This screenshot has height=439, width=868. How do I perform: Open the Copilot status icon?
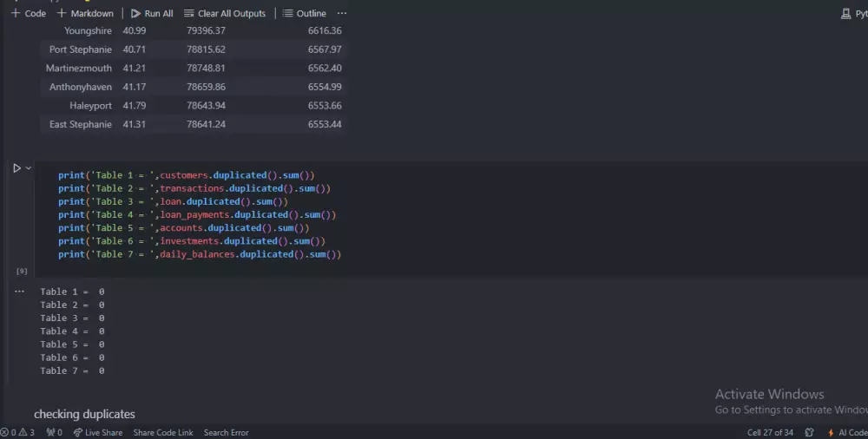pos(809,432)
